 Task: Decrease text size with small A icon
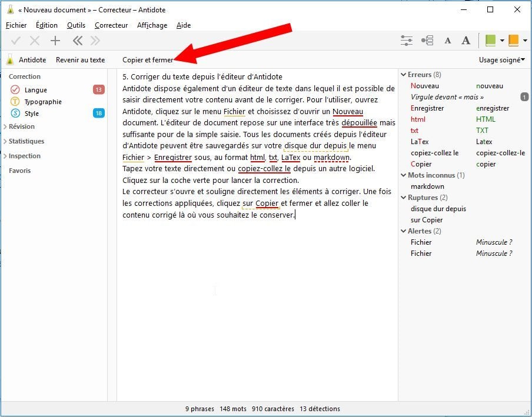click(x=448, y=41)
